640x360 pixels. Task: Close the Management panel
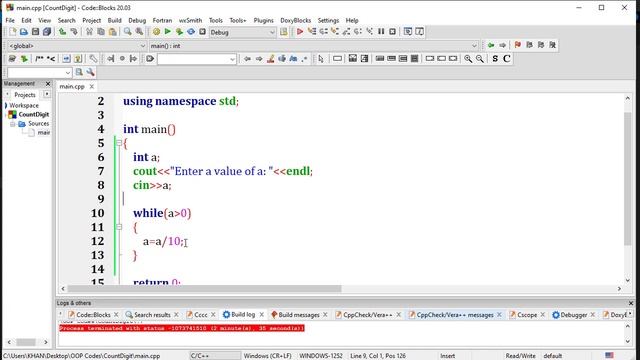pyautogui.click(x=48, y=84)
